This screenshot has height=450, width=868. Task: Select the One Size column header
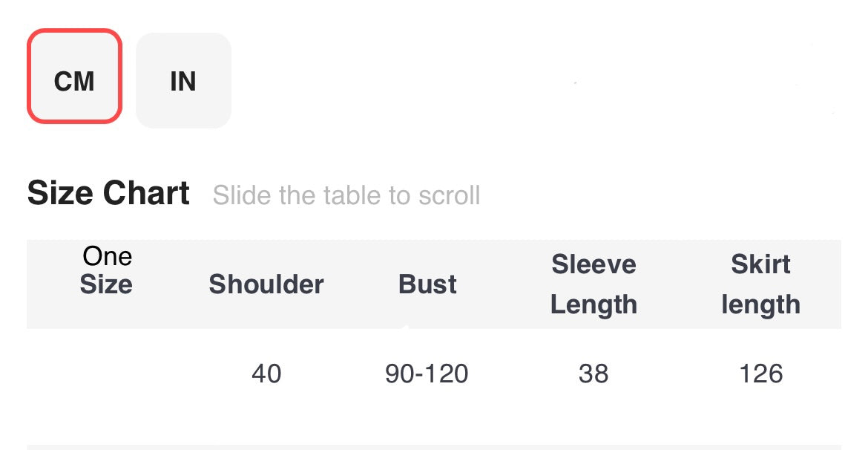tap(106, 271)
